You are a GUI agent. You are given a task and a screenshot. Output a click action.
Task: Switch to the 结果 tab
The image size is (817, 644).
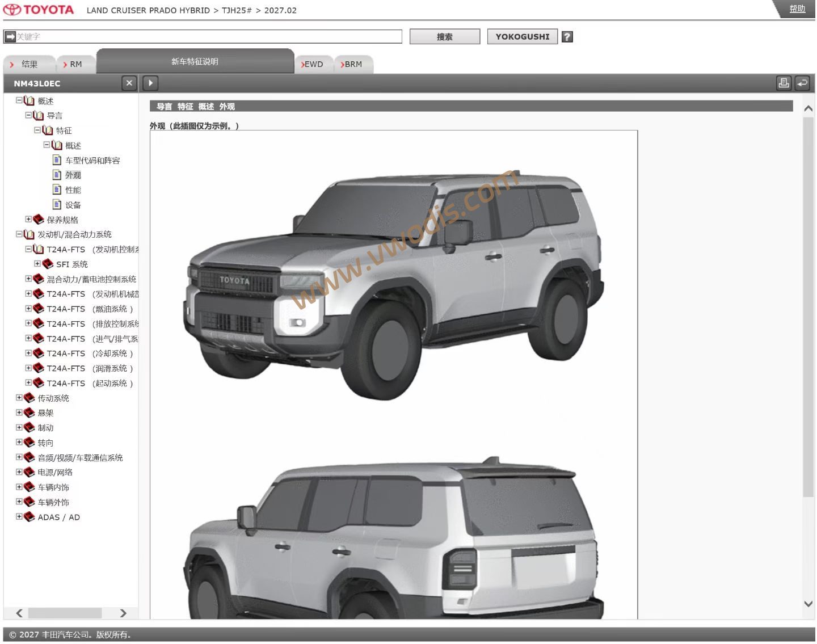(x=29, y=64)
